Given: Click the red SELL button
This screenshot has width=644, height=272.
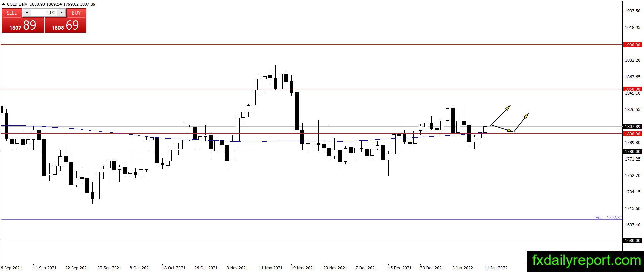Looking at the screenshot, I should (x=12, y=13).
